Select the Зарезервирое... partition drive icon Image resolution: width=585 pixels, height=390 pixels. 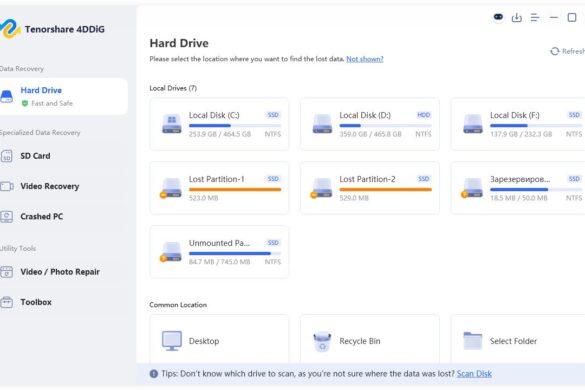click(x=472, y=188)
